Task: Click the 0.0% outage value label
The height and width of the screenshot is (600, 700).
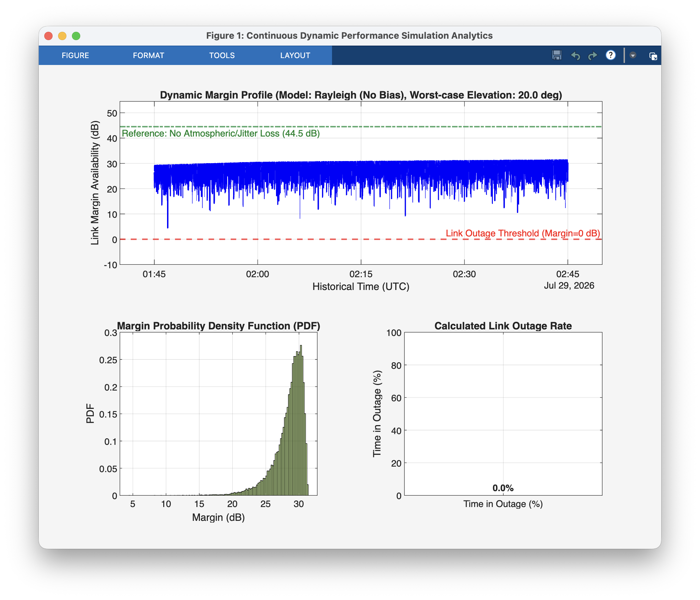Action: (503, 488)
